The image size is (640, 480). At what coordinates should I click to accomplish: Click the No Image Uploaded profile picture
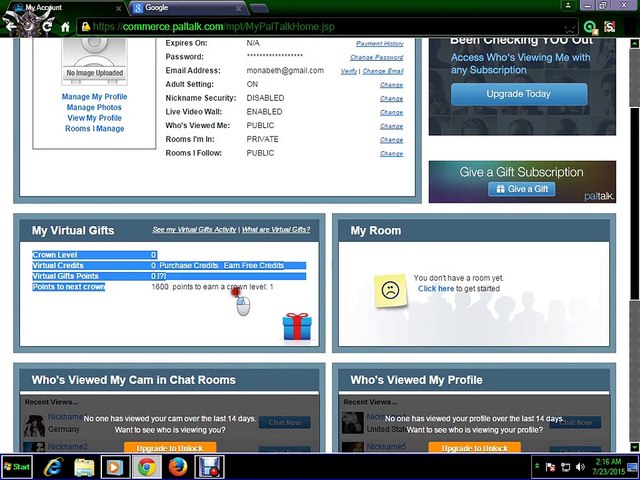tap(94, 61)
